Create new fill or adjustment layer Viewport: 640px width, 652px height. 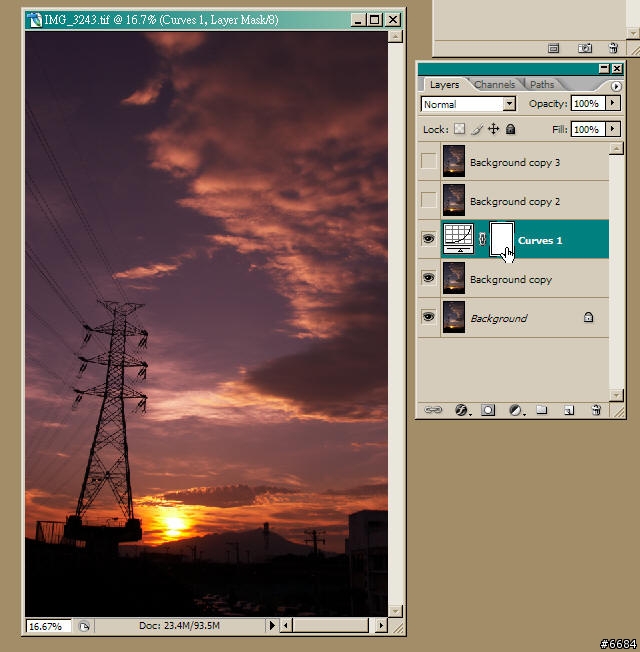[516, 410]
